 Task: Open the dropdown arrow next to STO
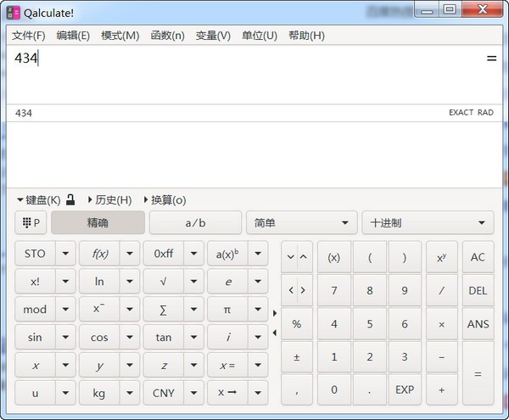[66, 254]
